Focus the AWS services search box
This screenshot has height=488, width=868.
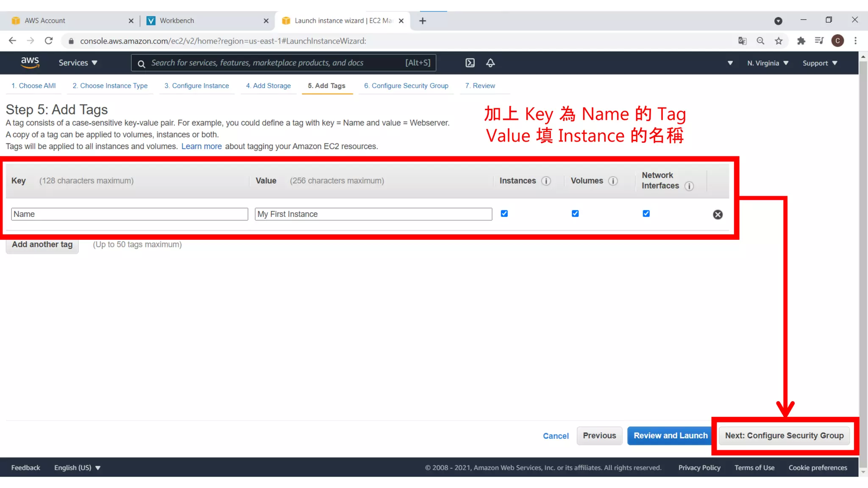284,63
